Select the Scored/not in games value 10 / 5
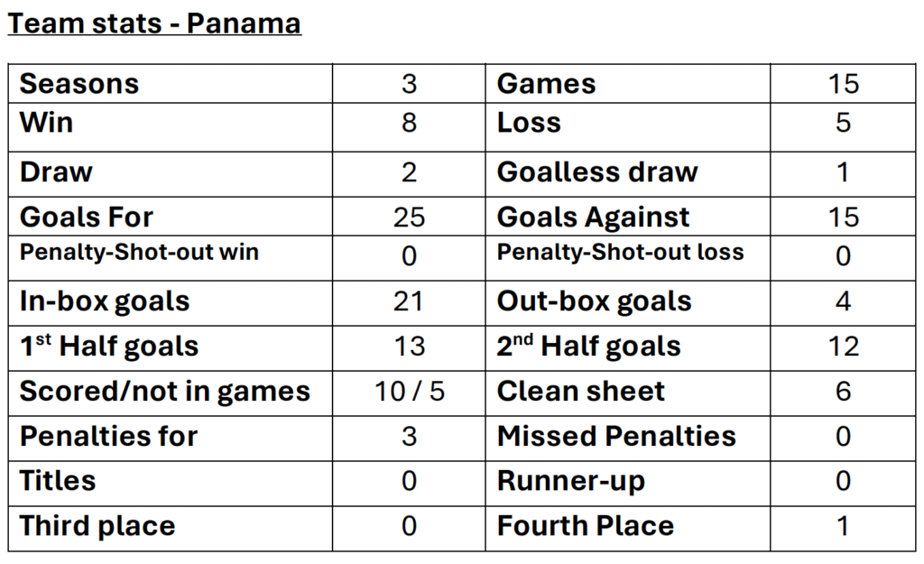Viewport: 924px width, 564px height. [410, 392]
